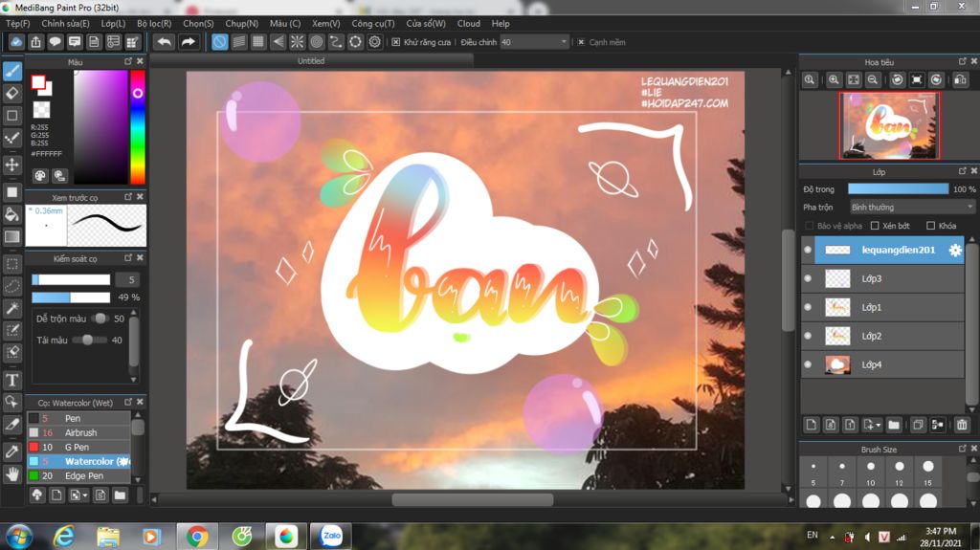The width and height of the screenshot is (980, 550).
Task: Select the Bucket fill tool
Action: click(11, 214)
